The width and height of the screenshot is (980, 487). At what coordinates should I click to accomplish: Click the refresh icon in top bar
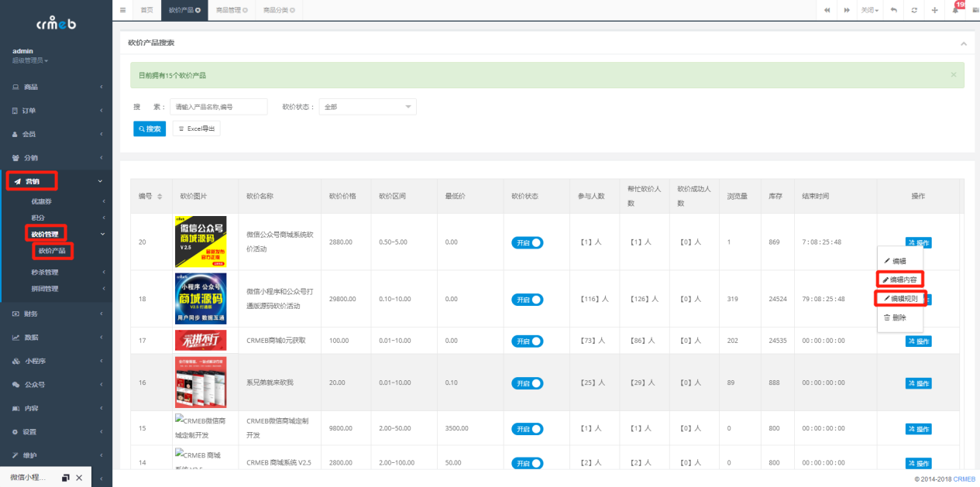(914, 10)
